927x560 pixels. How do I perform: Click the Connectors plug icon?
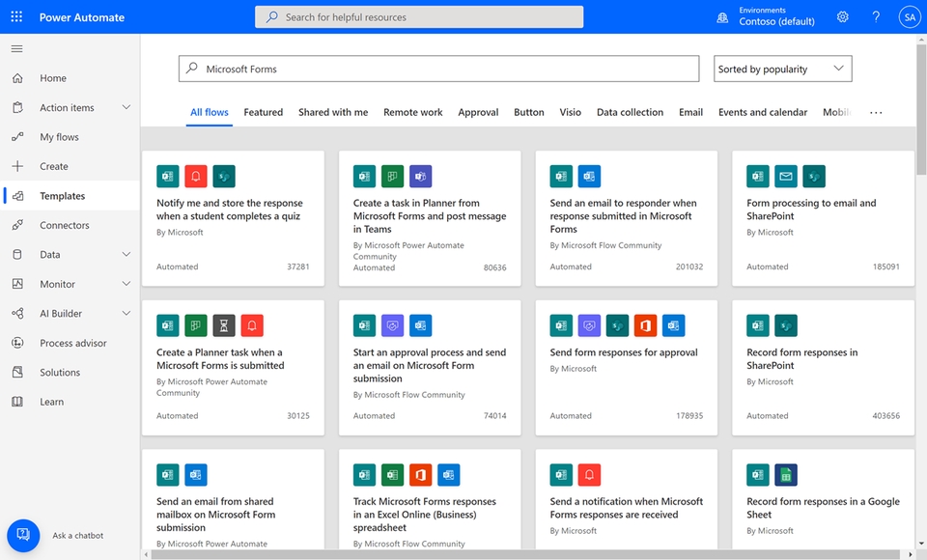pyautogui.click(x=17, y=225)
